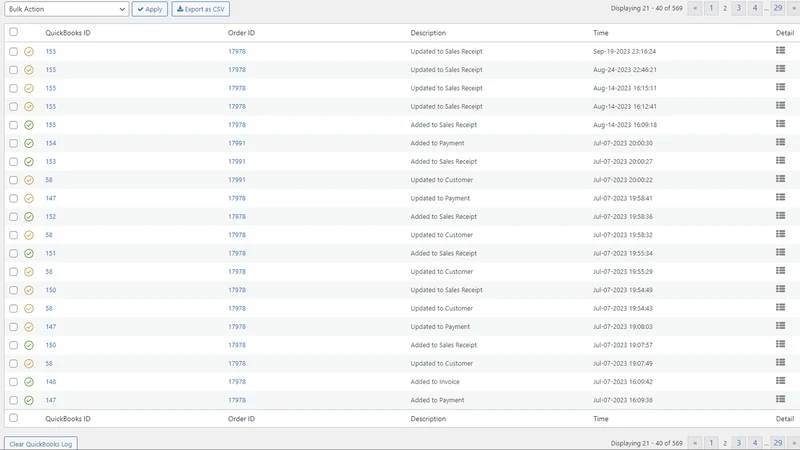
Task: Go to previous page using top « button
Action: 694,8
